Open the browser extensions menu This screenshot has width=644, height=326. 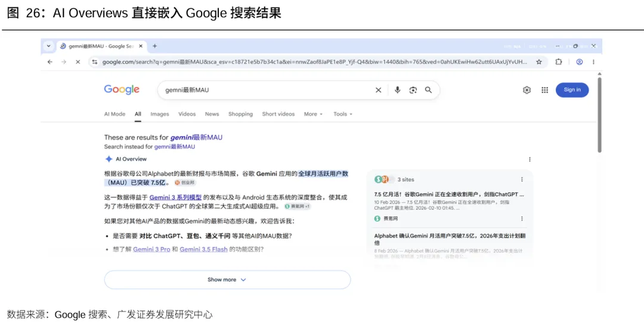559,62
